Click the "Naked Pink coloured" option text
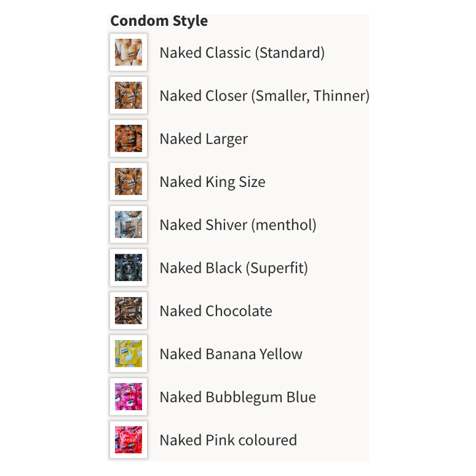Viewport: 476px width, 476px height. click(228, 440)
